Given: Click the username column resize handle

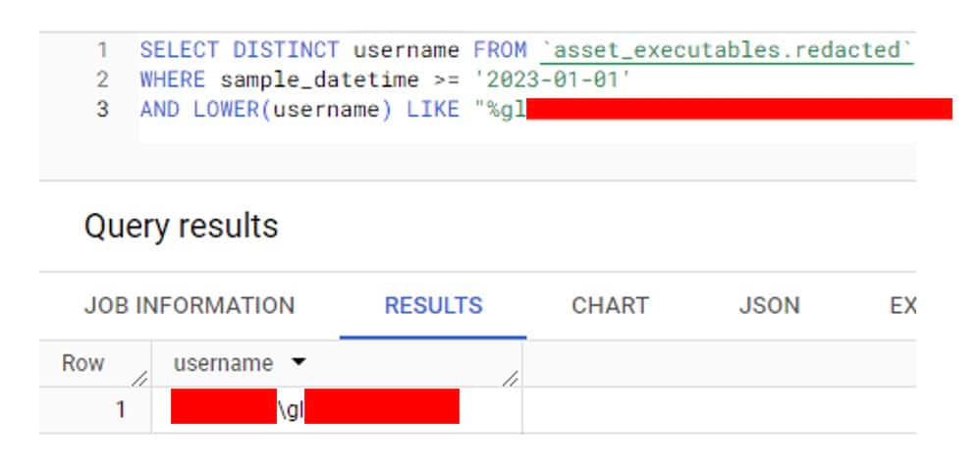Looking at the screenshot, I should (x=510, y=378).
